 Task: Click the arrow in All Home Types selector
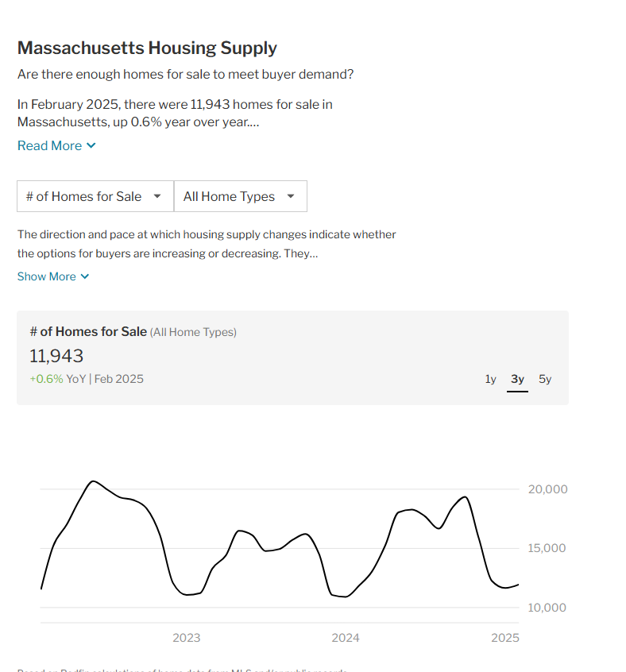(x=291, y=196)
